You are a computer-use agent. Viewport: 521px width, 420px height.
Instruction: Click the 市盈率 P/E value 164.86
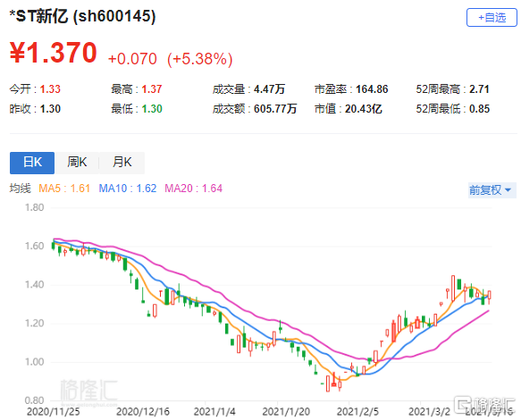tap(372, 89)
